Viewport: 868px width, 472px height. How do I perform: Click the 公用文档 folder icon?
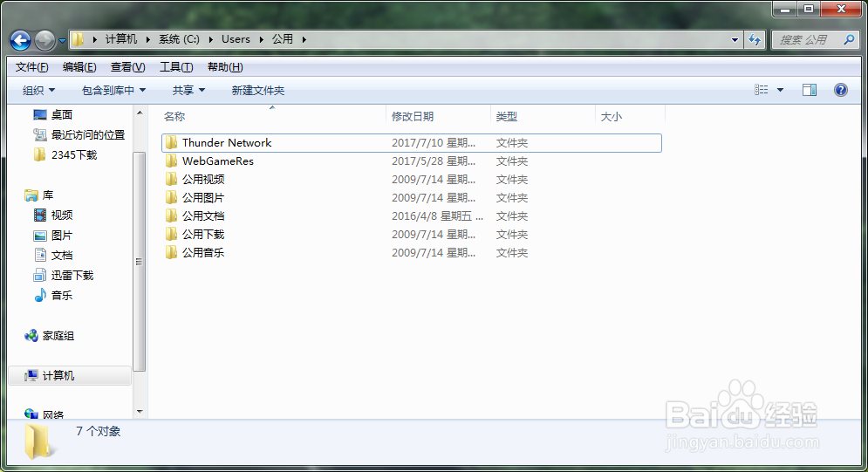coord(172,215)
